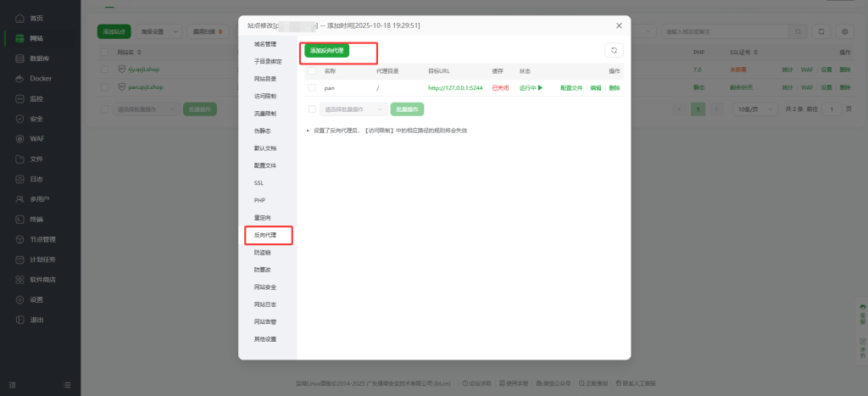This screenshot has height=396, width=868.
Task: Click the site list settings gear icon
Action: (x=844, y=31)
